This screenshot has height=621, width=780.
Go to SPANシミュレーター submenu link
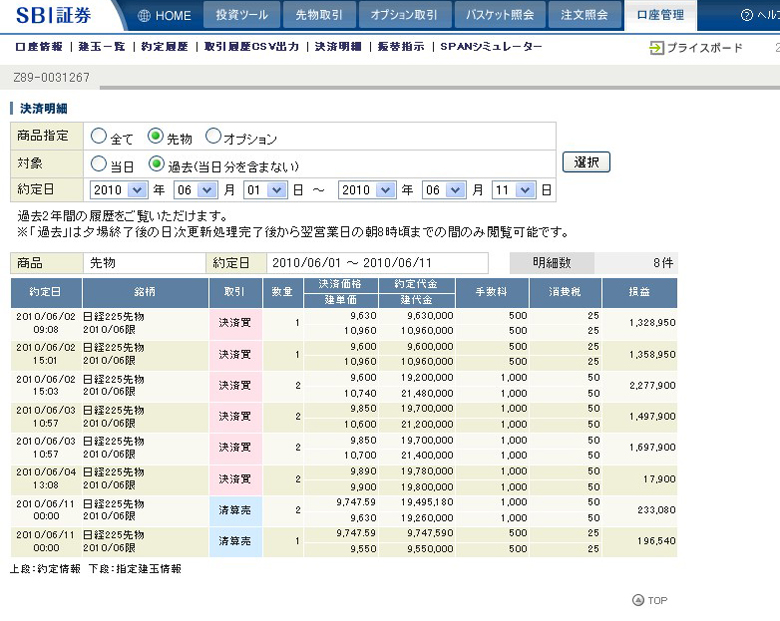tap(491, 47)
